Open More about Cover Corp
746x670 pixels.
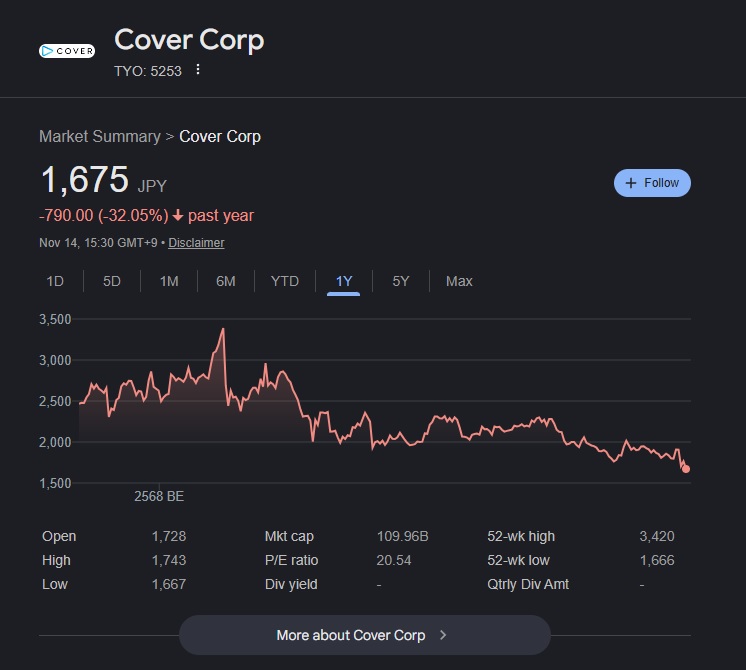point(365,635)
